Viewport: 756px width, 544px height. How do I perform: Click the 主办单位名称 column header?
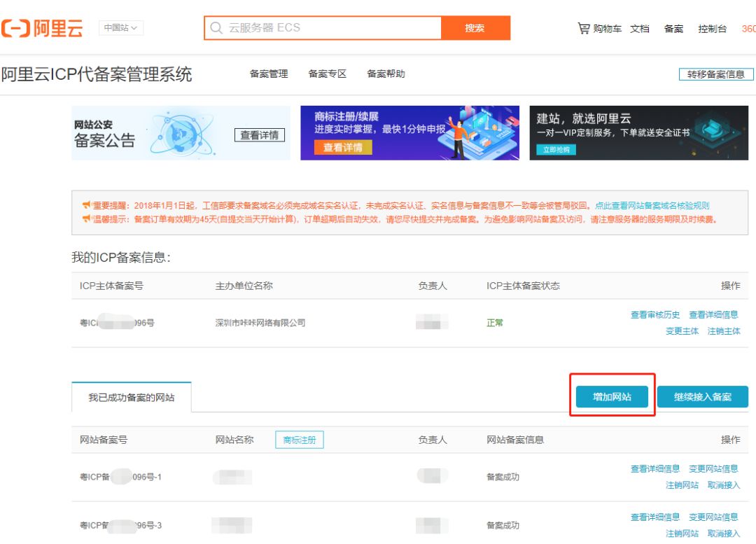pos(244,286)
